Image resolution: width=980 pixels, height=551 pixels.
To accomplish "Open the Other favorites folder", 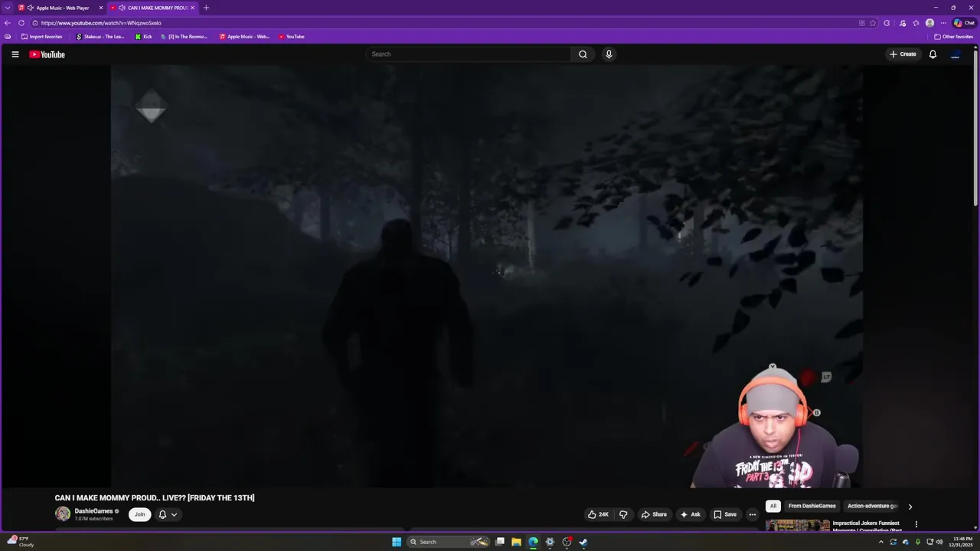I will [953, 37].
